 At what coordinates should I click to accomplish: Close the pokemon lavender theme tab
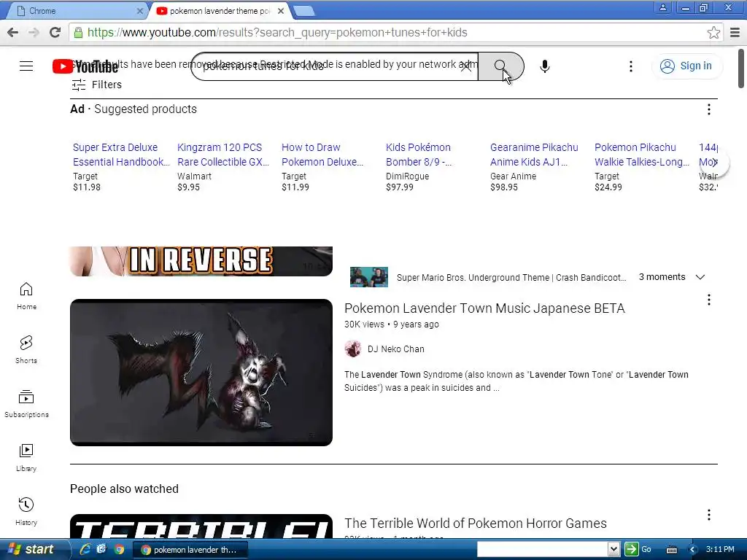tap(281, 10)
